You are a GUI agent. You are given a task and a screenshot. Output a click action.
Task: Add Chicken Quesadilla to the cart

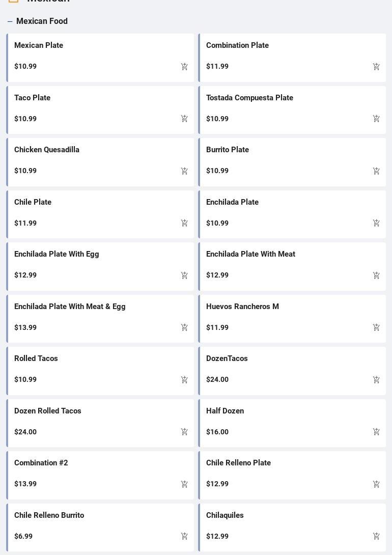[184, 171]
